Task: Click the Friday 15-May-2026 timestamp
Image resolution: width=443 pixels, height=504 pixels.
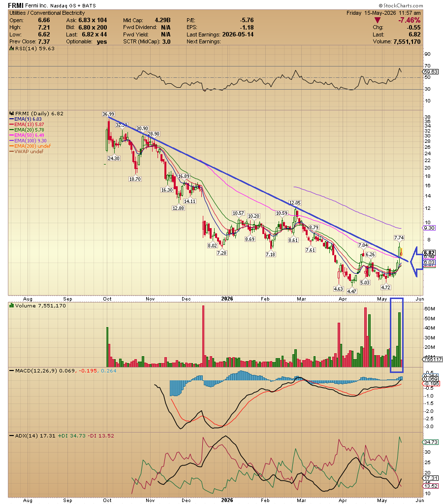Action: pyautogui.click(x=383, y=13)
